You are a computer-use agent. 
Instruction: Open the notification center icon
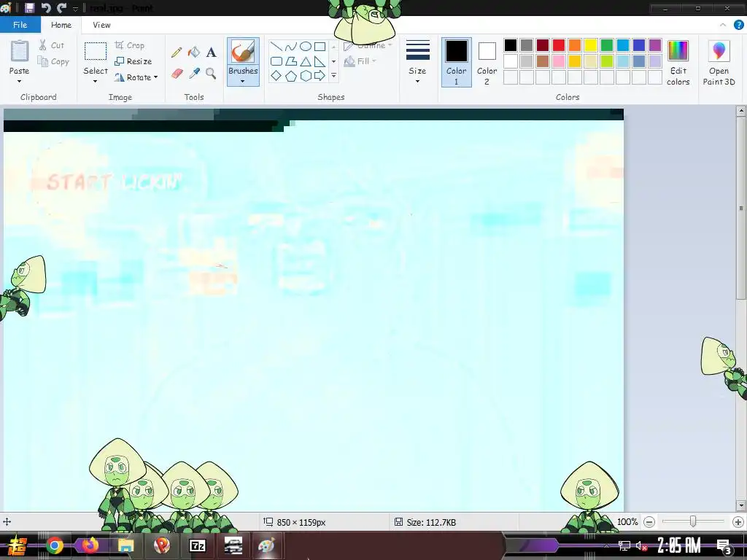pyautogui.click(x=724, y=546)
